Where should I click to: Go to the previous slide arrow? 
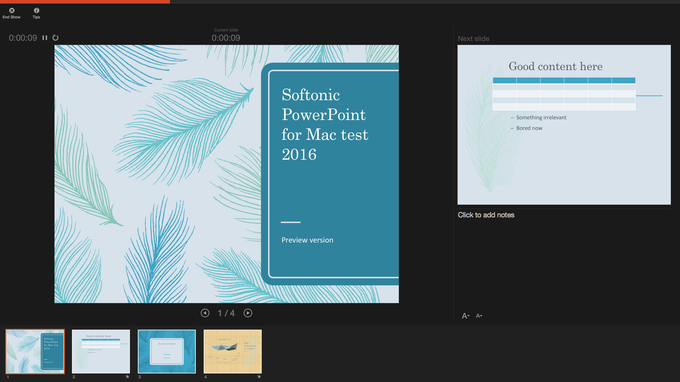(x=205, y=313)
